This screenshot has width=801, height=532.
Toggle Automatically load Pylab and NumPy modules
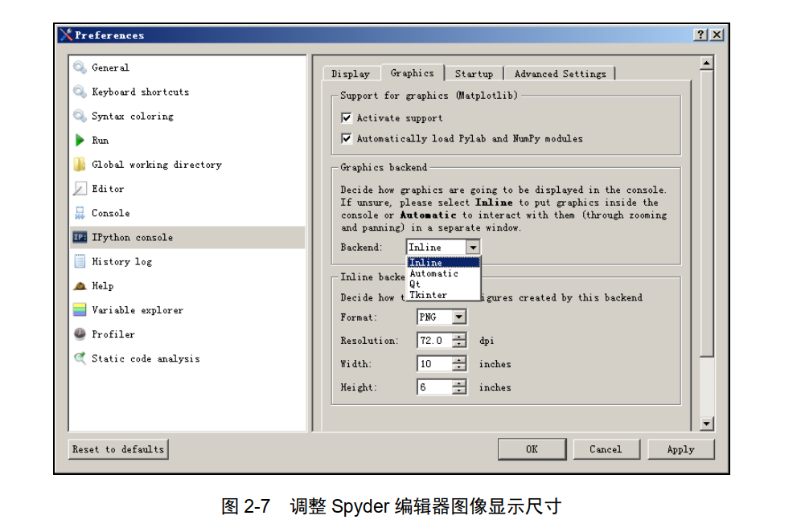pyautogui.click(x=347, y=138)
